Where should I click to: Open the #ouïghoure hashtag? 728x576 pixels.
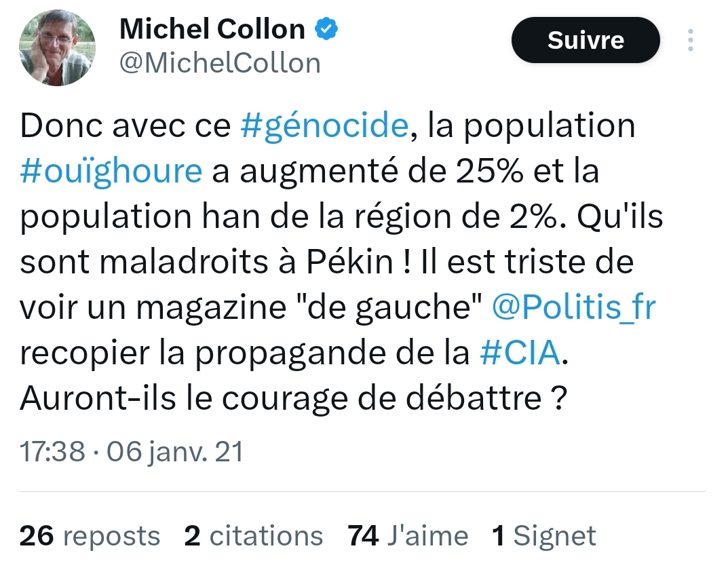point(111,172)
